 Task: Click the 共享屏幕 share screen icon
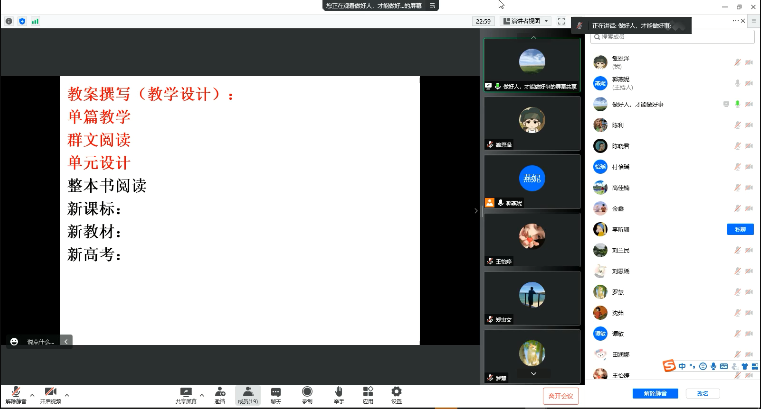(185, 391)
